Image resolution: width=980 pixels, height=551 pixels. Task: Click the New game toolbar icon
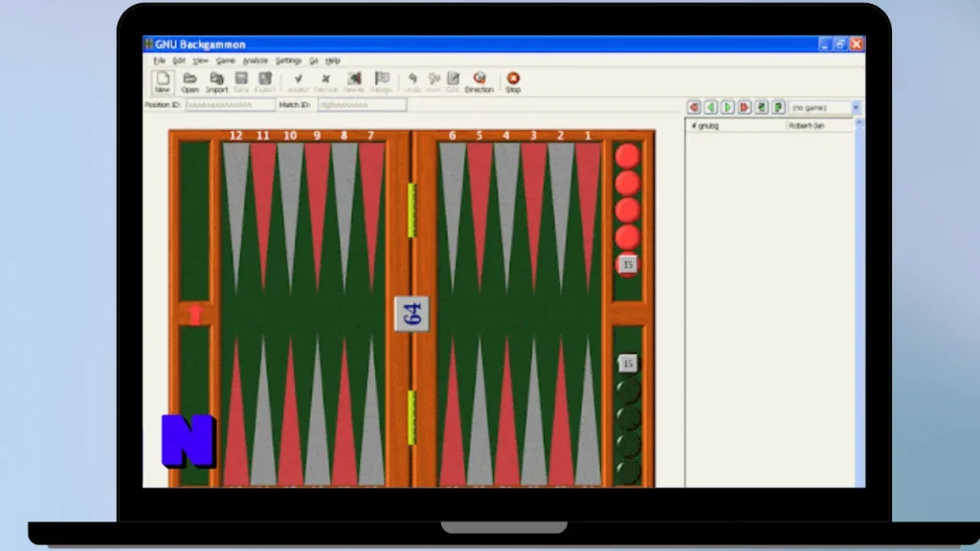[x=163, y=82]
